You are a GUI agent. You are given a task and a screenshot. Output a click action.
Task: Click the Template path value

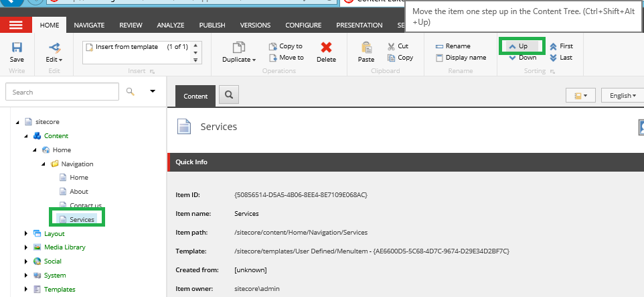coord(372,251)
